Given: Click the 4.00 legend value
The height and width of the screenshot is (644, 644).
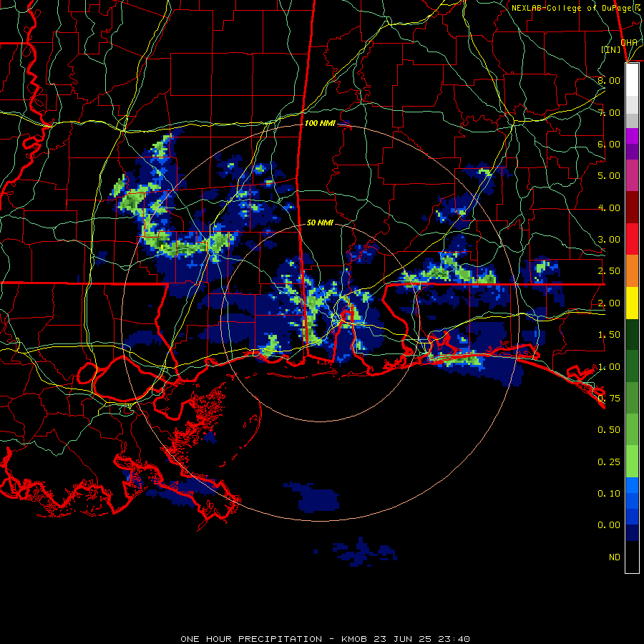Looking at the screenshot, I should click(x=609, y=208).
